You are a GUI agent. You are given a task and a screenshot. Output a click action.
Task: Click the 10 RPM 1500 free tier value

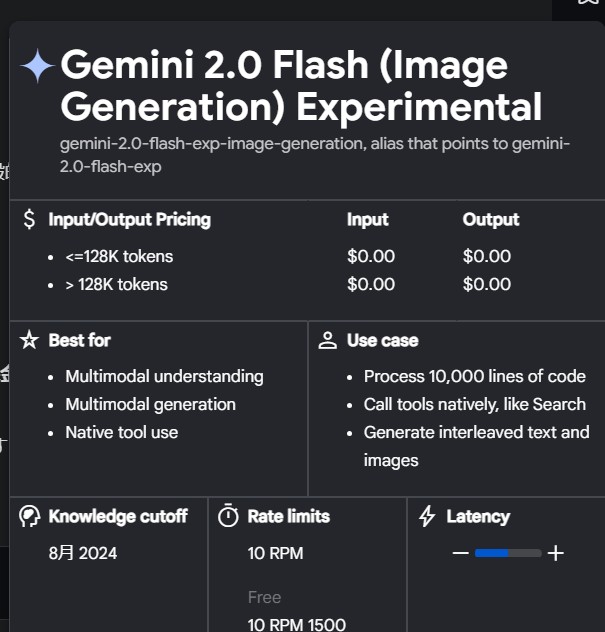click(297, 625)
